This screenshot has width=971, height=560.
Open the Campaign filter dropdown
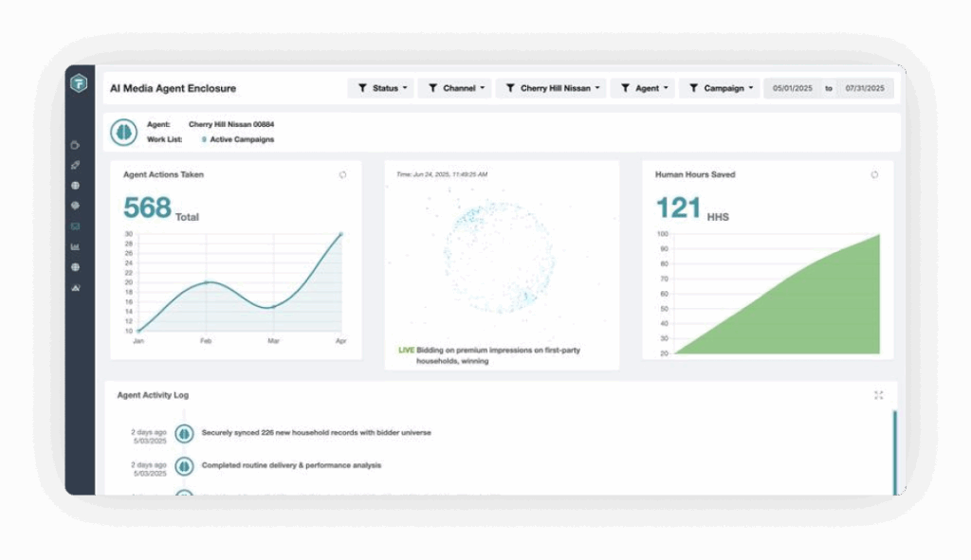720,88
